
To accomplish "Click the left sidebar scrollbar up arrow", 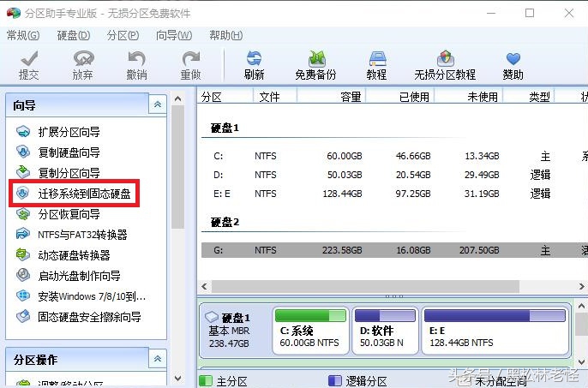I will 177,99.
